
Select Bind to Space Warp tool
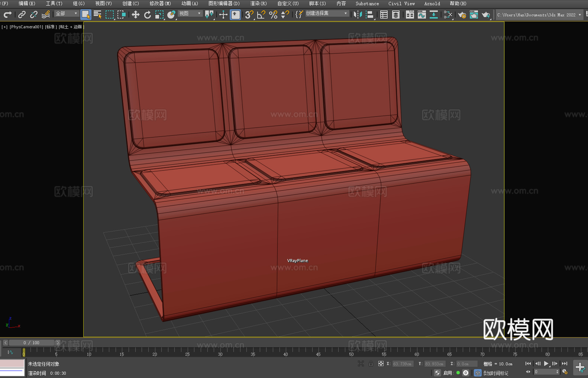pos(46,14)
